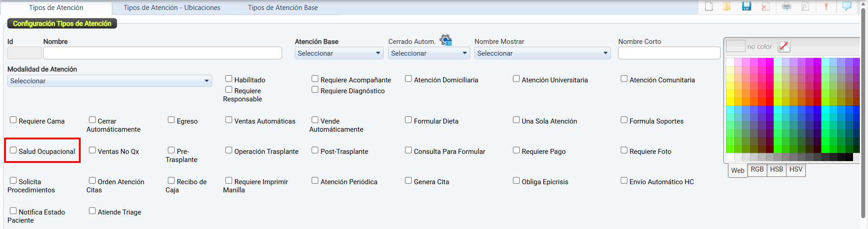The width and height of the screenshot is (868, 229).
Task: Click the no color slash button
Action: [x=784, y=46]
